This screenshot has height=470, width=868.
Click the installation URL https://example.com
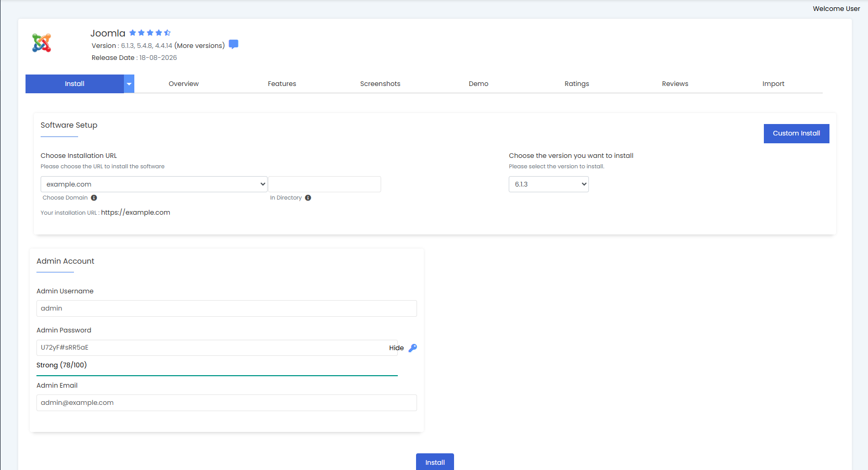135,213
